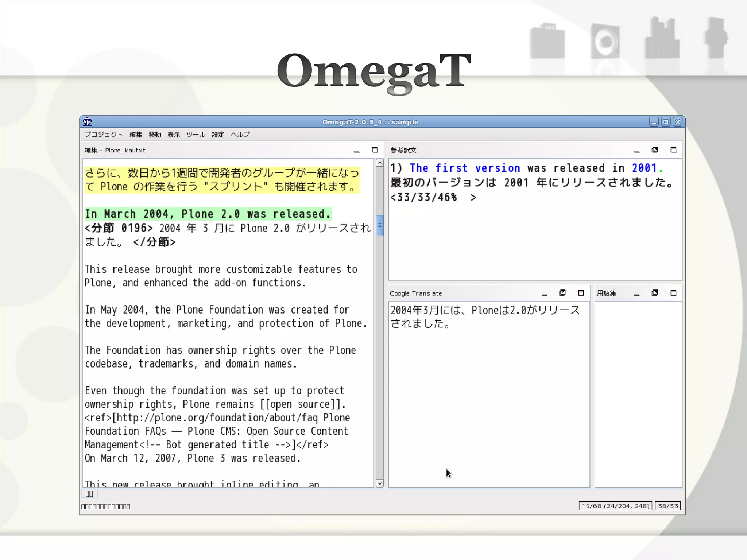
Task: Click editor scrollbar down arrow
Action: [x=380, y=483]
